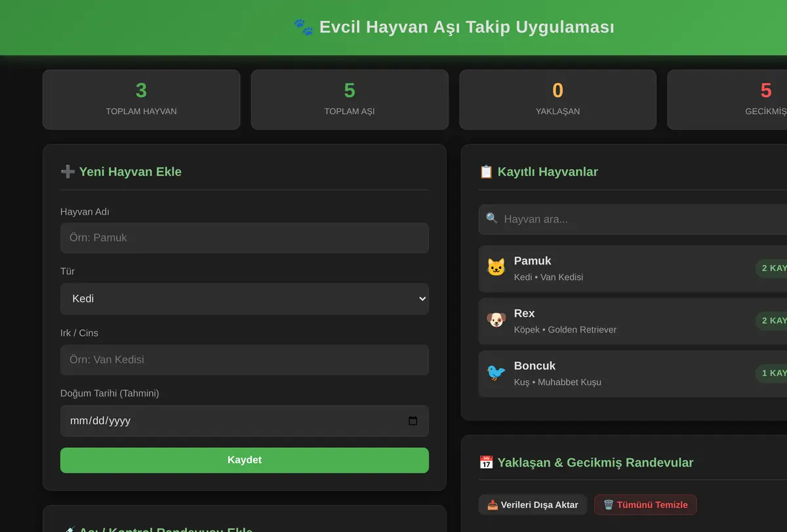
Task: Click the bird emoji beside Boncuk
Action: pos(496,373)
